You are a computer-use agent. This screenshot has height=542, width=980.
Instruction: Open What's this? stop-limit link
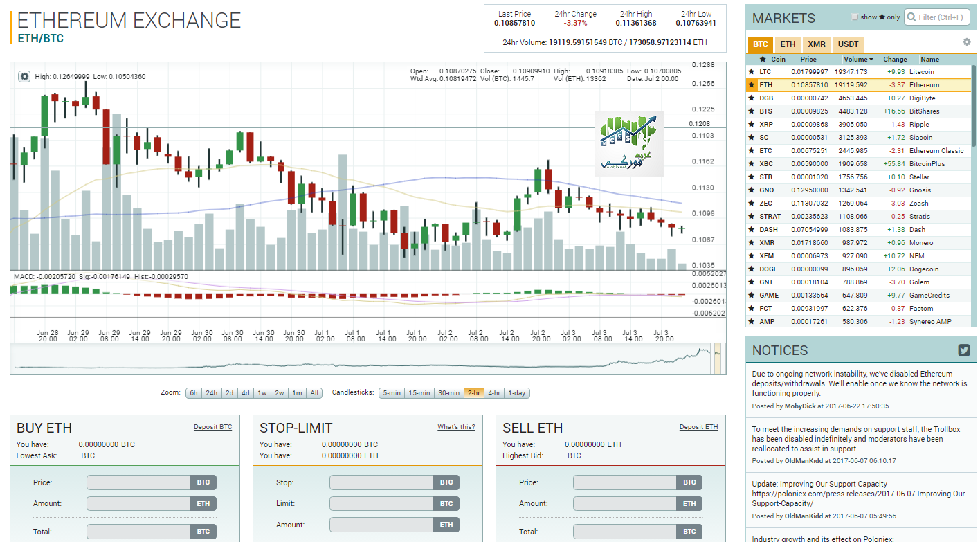456,427
